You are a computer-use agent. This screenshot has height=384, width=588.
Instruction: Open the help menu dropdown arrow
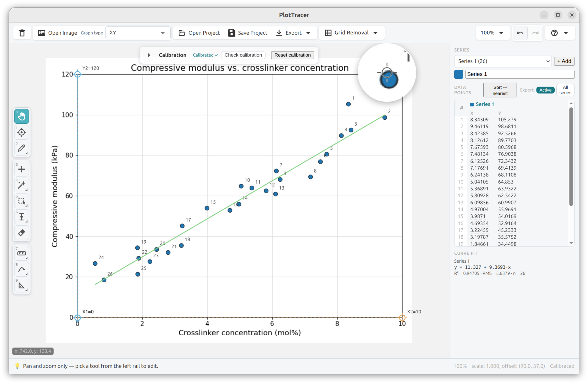tap(566, 33)
